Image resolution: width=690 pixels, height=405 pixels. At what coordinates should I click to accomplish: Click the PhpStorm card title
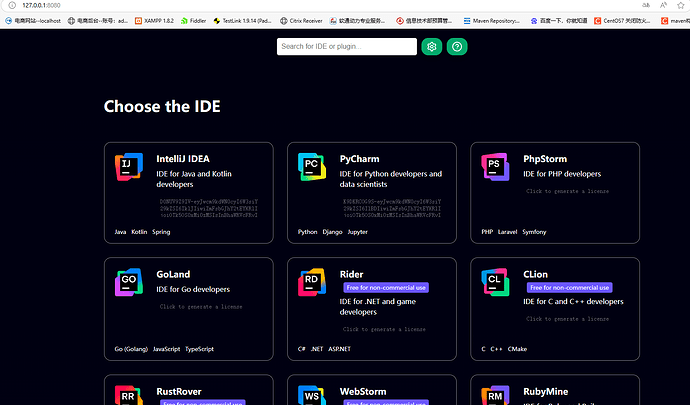545,159
